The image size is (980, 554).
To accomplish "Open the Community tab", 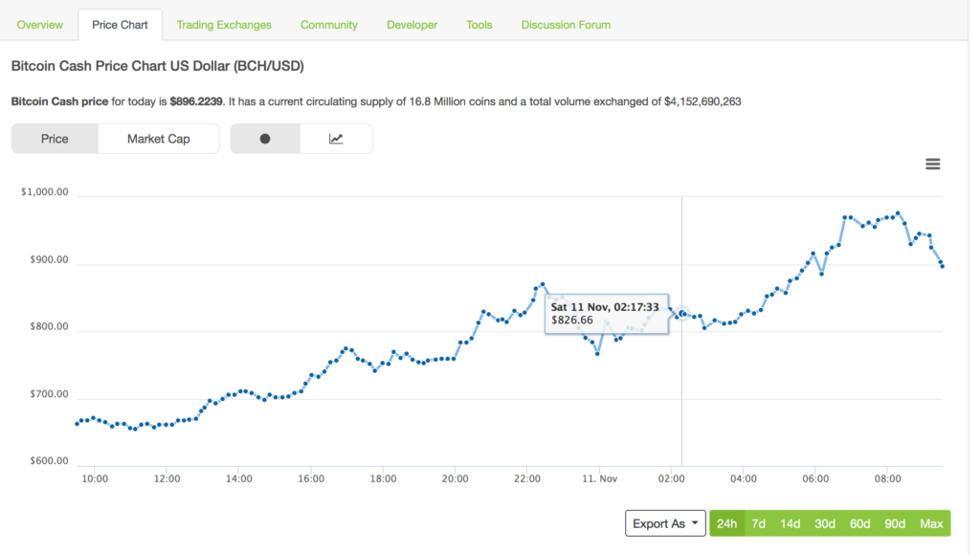I will [x=329, y=24].
